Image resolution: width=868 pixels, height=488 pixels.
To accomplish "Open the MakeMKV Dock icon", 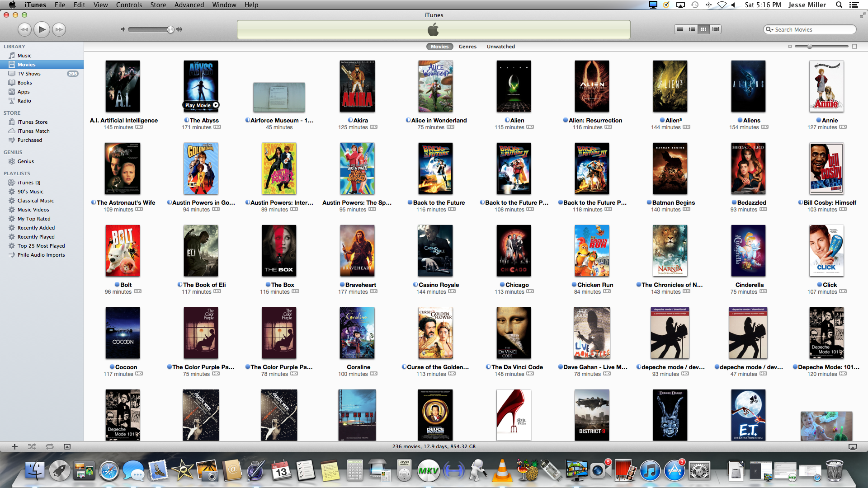I will pos(428,471).
